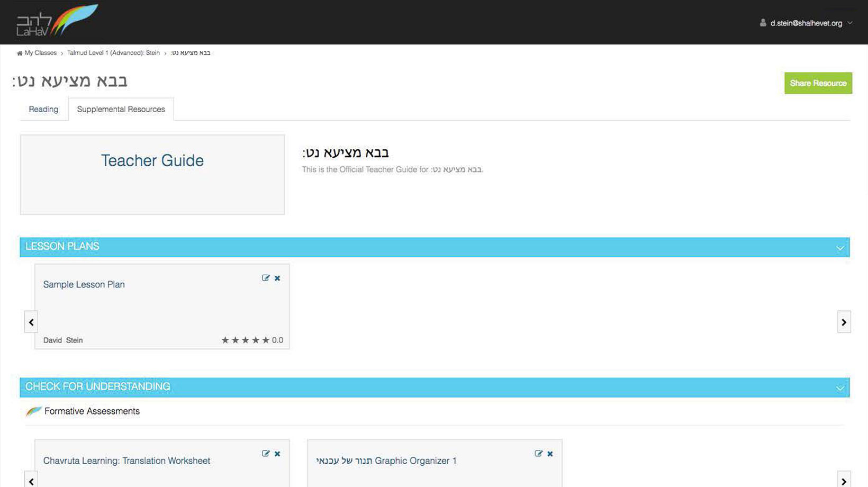Remove the Chavruta Learning Translation Worksheet
This screenshot has height=487, width=868.
[277, 454]
